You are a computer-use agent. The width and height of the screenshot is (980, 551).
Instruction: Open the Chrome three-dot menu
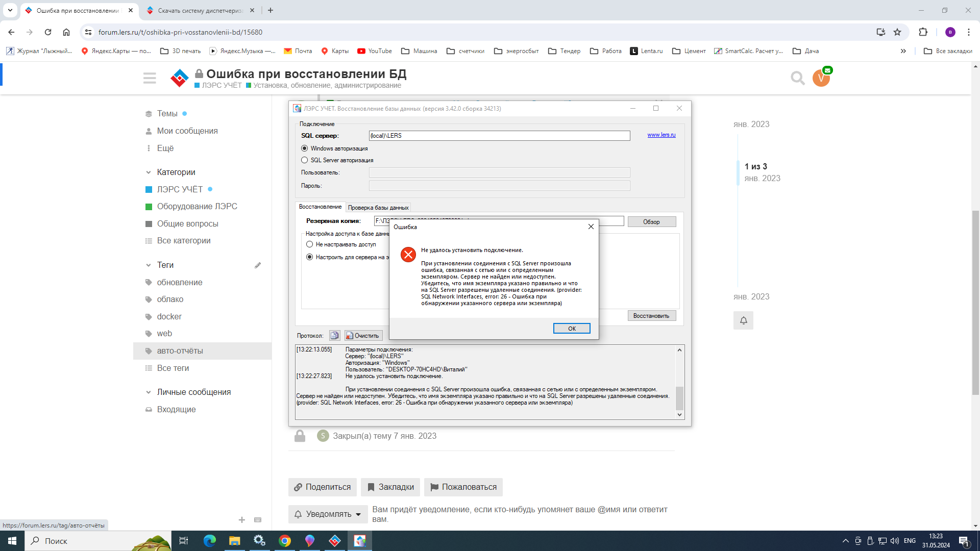click(x=969, y=32)
